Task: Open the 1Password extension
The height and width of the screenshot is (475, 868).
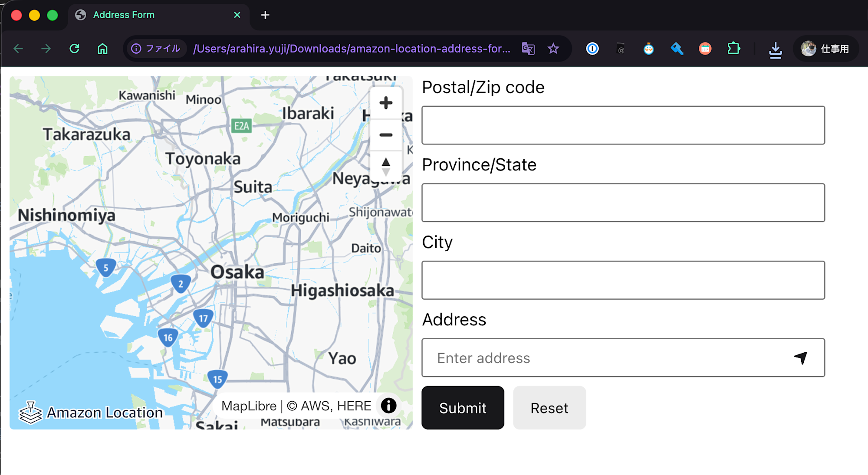Action: tap(592, 49)
